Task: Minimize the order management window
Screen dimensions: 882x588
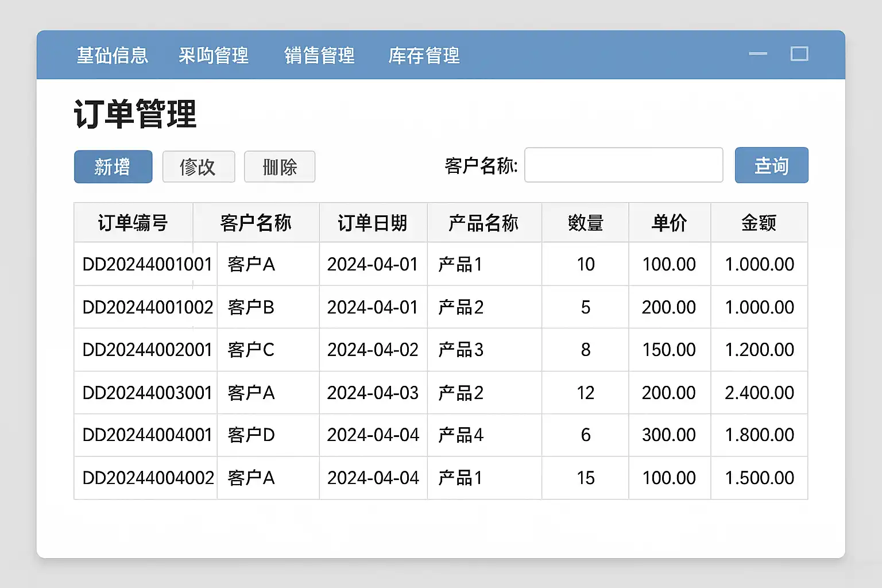Action: point(758,54)
